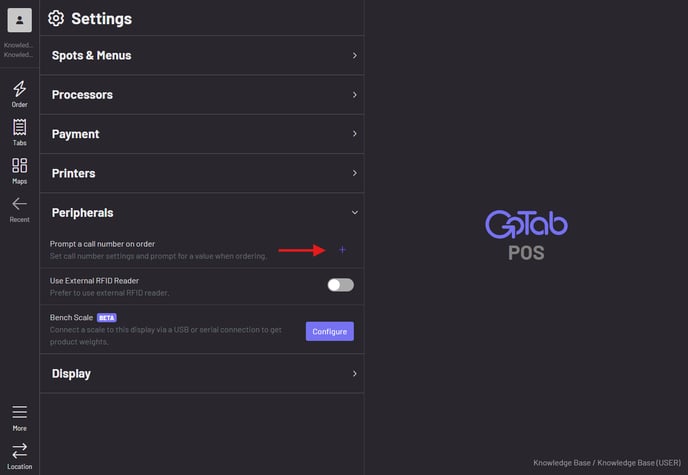Click Configure button for Bench Scale
Image resolution: width=688 pixels, height=475 pixels.
(329, 331)
